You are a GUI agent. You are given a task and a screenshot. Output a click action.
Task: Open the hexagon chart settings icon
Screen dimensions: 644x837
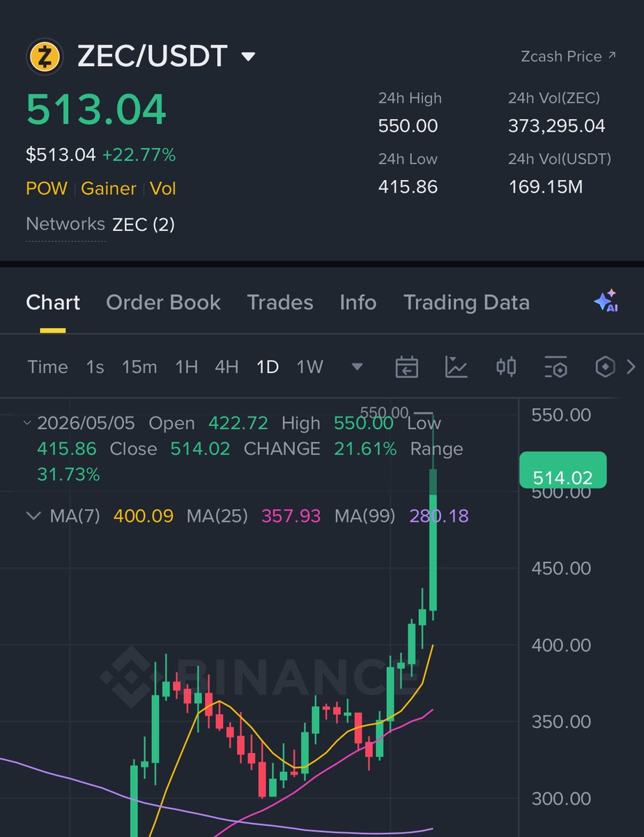pyautogui.click(x=605, y=366)
